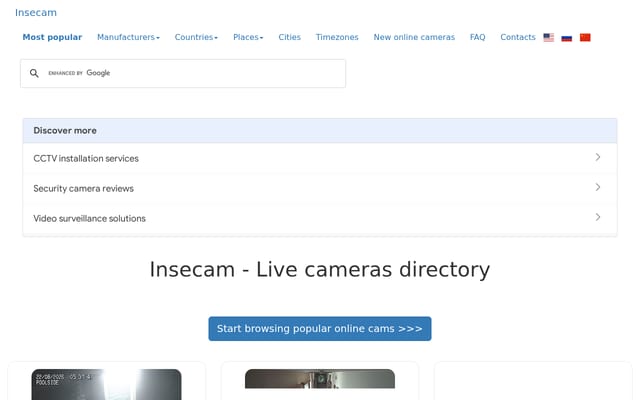Expand Security camera reviews chevron
The width and height of the screenshot is (640, 400).
pos(598,187)
